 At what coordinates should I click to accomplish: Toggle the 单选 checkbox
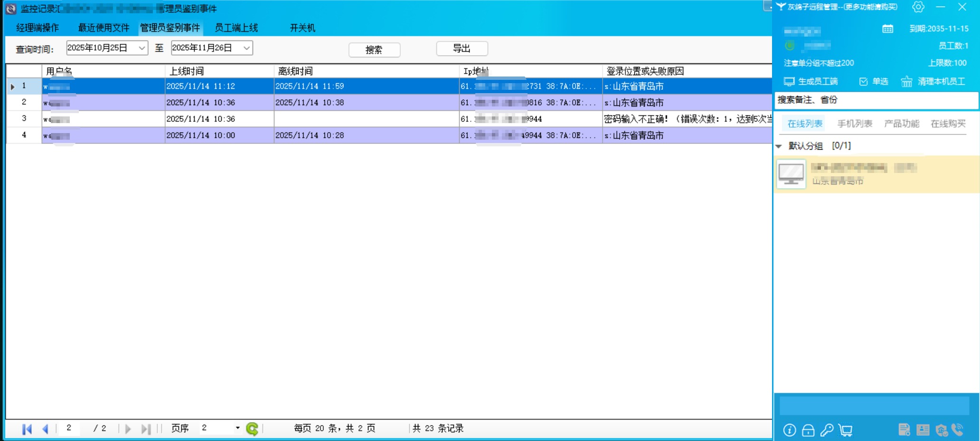click(864, 82)
